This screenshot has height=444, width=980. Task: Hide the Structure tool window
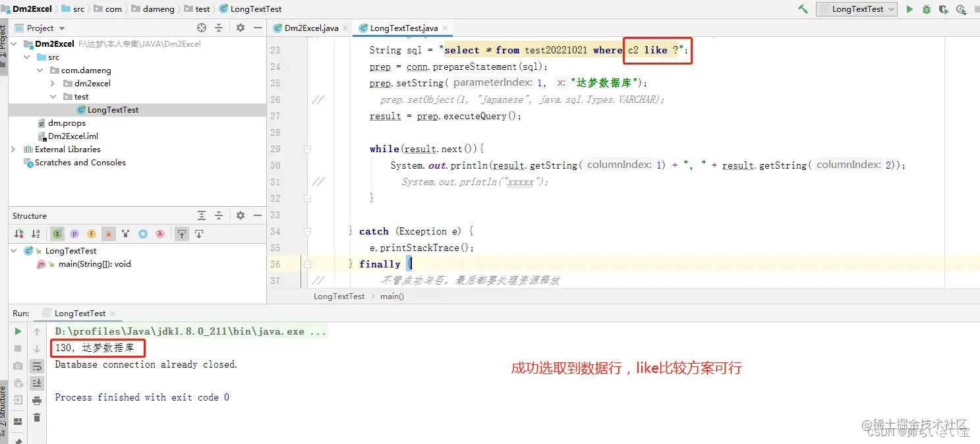[256, 215]
